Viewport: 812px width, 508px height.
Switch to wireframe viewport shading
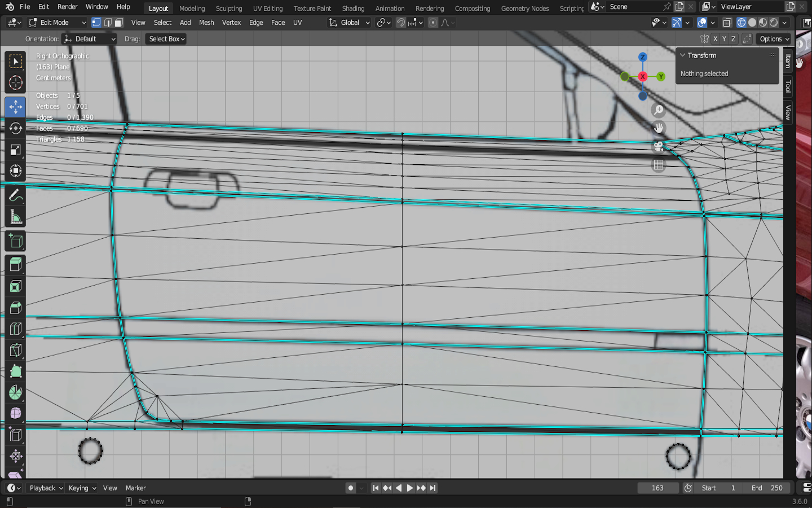click(742, 23)
